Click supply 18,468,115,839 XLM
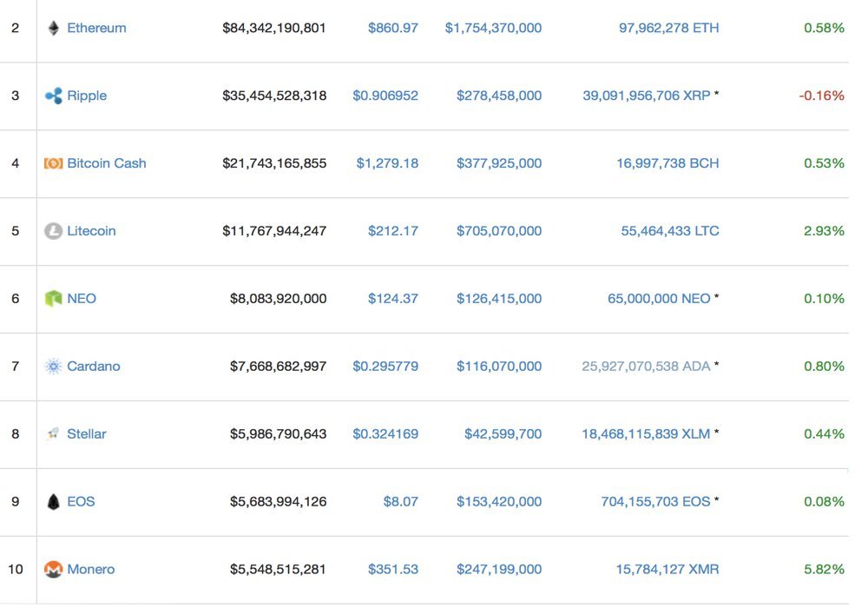Image resolution: width=868 pixels, height=608 pixels. pyautogui.click(x=646, y=433)
